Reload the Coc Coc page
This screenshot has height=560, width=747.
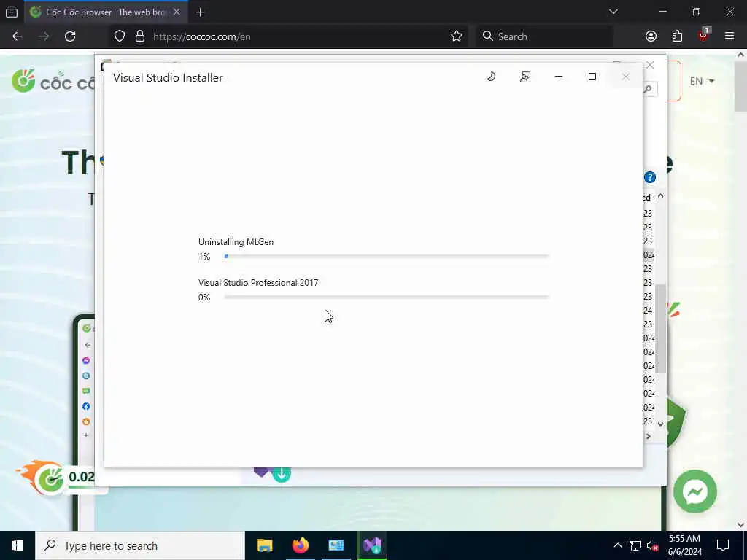click(70, 36)
